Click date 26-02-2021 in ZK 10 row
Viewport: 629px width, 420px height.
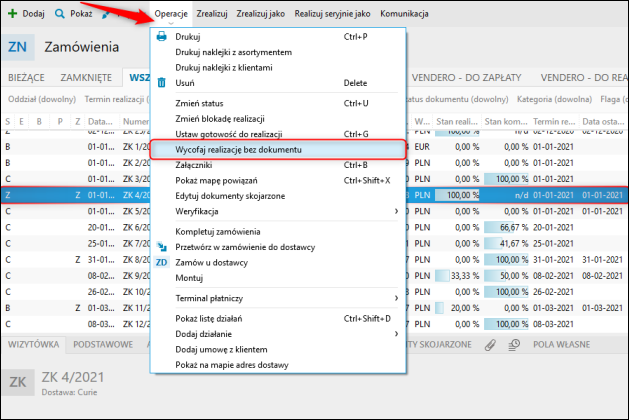pyautogui.click(x=553, y=292)
